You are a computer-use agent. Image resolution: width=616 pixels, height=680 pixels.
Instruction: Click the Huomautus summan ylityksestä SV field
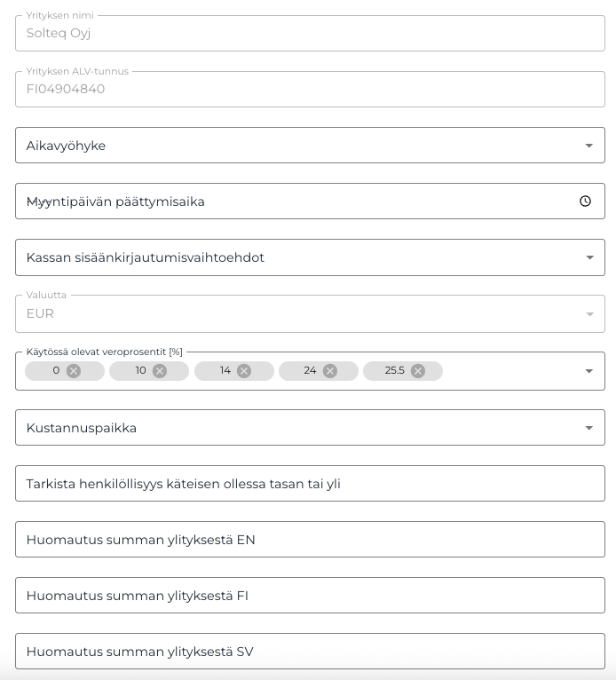(310, 652)
